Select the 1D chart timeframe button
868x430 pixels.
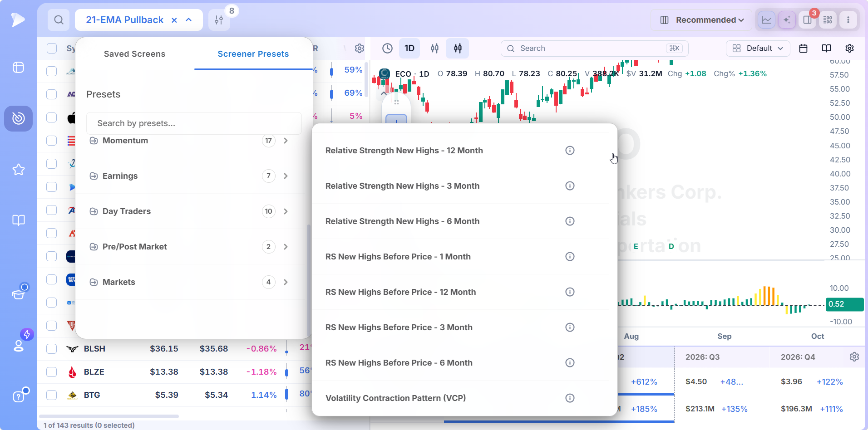(x=409, y=49)
